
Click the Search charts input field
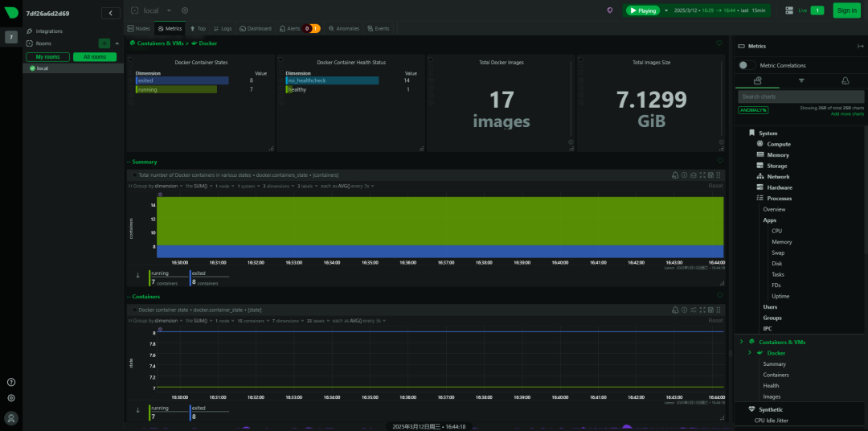coord(800,96)
